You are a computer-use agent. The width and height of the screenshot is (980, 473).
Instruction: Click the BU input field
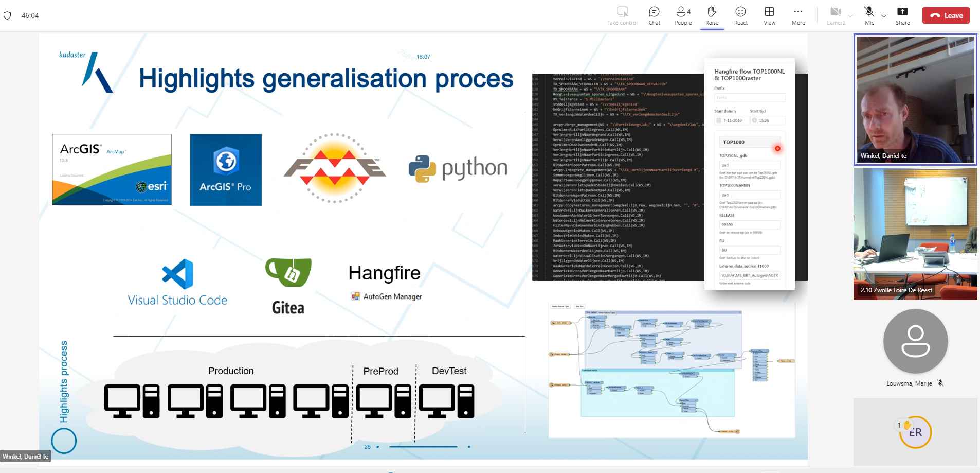pos(749,250)
